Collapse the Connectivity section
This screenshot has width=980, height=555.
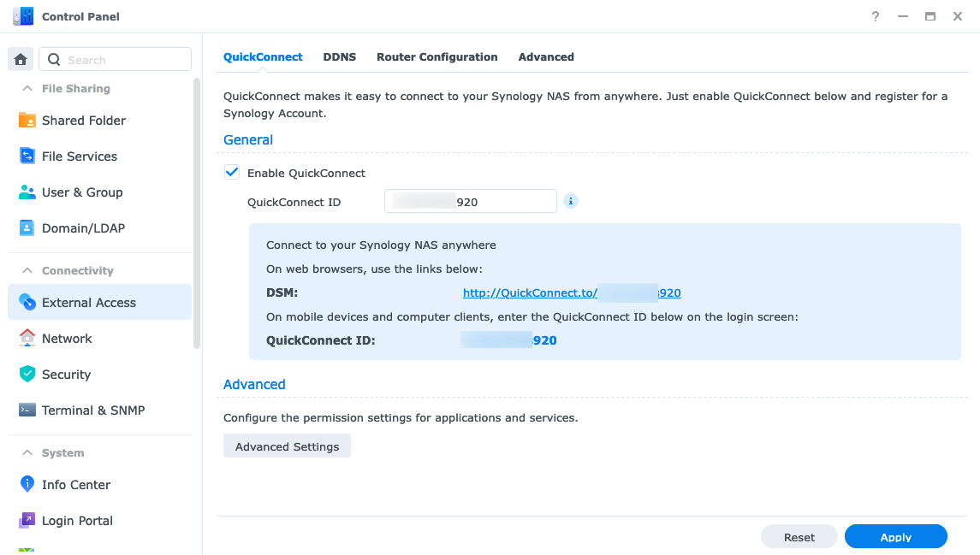pos(27,271)
